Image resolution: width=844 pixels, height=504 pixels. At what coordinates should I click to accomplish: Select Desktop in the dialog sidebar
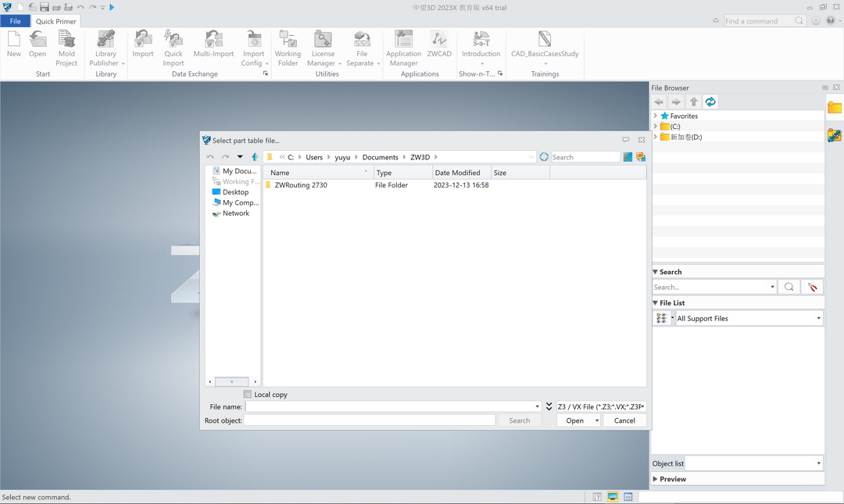point(235,192)
